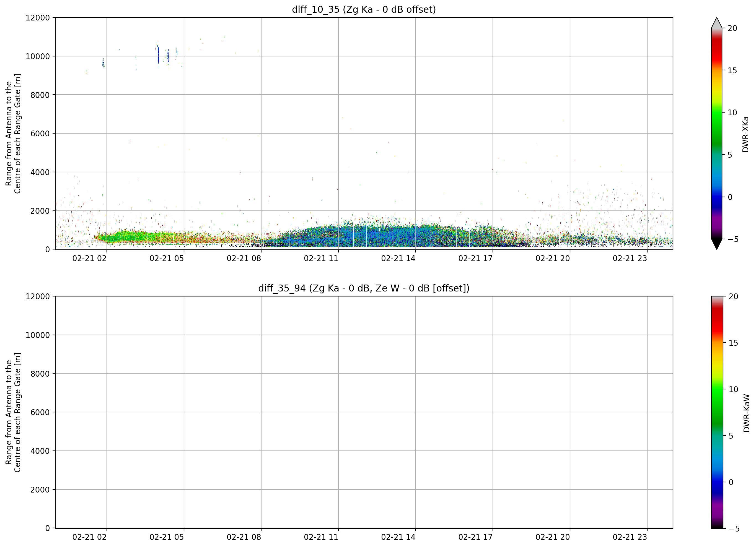This screenshot has height=547, width=756.
Task: Click the "−5" tick label on the DWR-XKa colorbar
Action: [733, 239]
